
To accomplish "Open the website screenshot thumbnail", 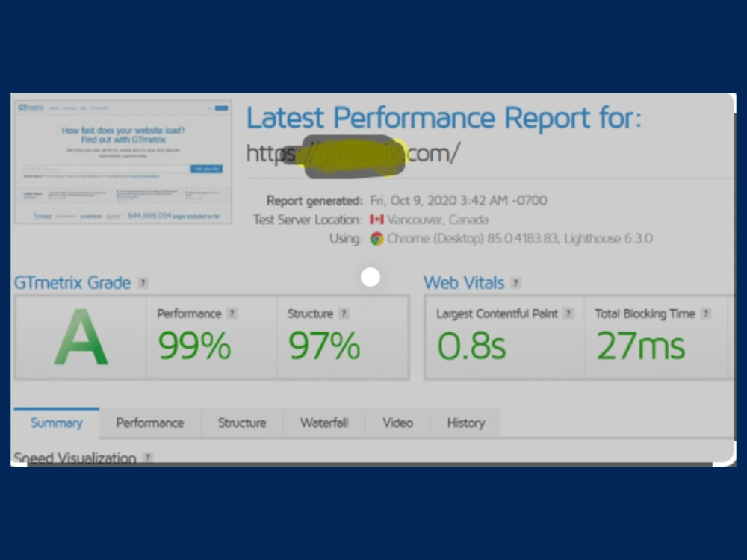I will (x=123, y=161).
